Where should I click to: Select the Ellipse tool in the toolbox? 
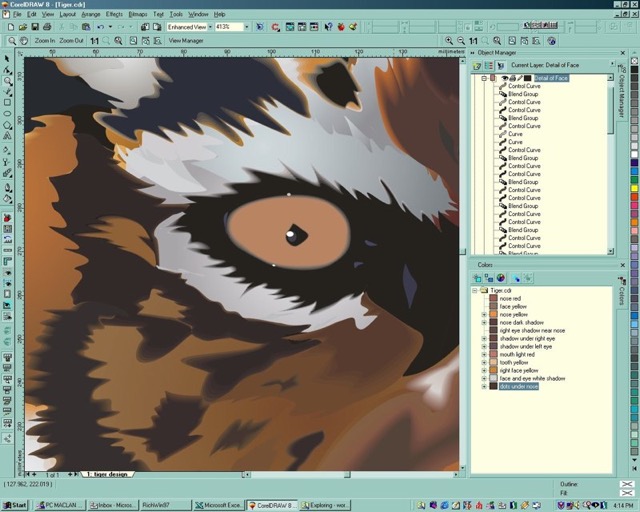(7, 114)
